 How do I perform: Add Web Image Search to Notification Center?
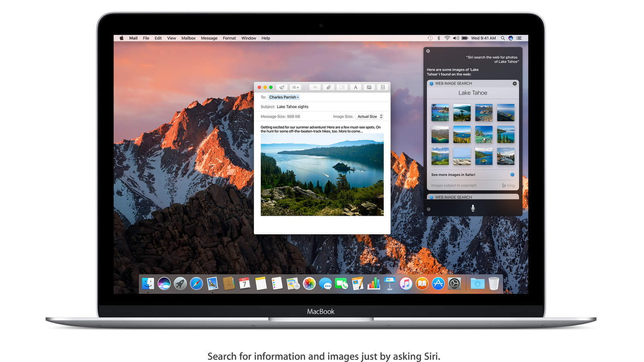point(514,83)
